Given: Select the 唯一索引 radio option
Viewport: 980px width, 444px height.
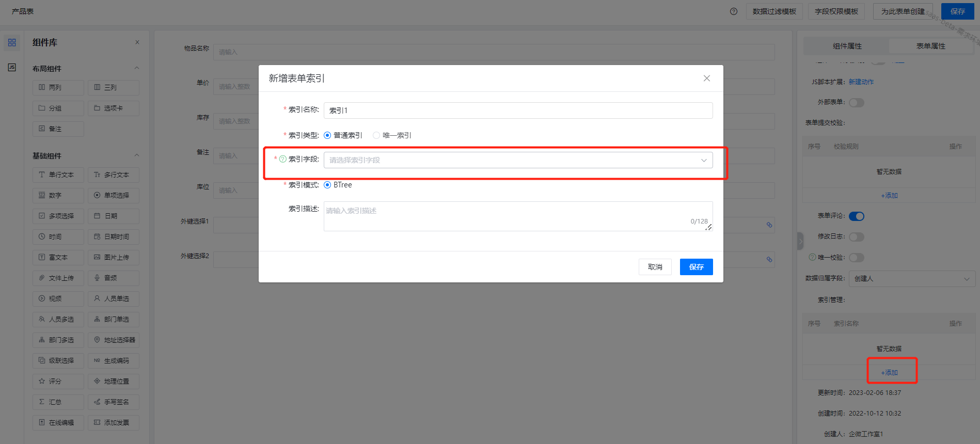Looking at the screenshot, I should pyautogui.click(x=376, y=135).
